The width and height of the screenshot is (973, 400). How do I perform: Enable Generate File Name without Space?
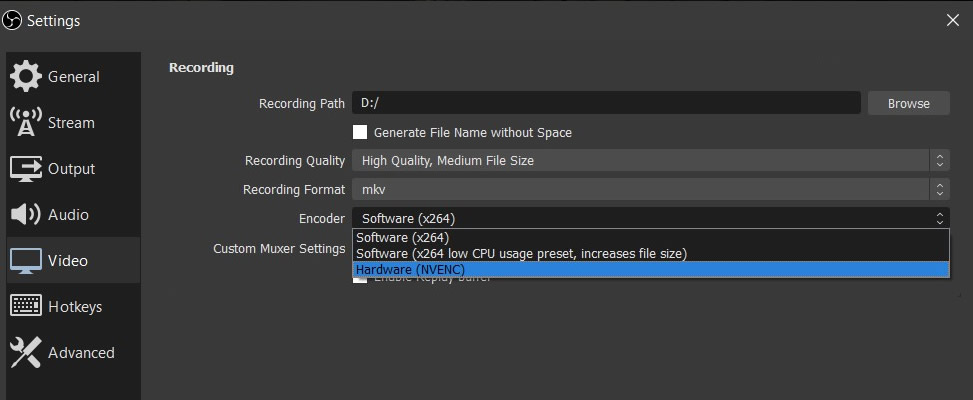tap(360, 132)
